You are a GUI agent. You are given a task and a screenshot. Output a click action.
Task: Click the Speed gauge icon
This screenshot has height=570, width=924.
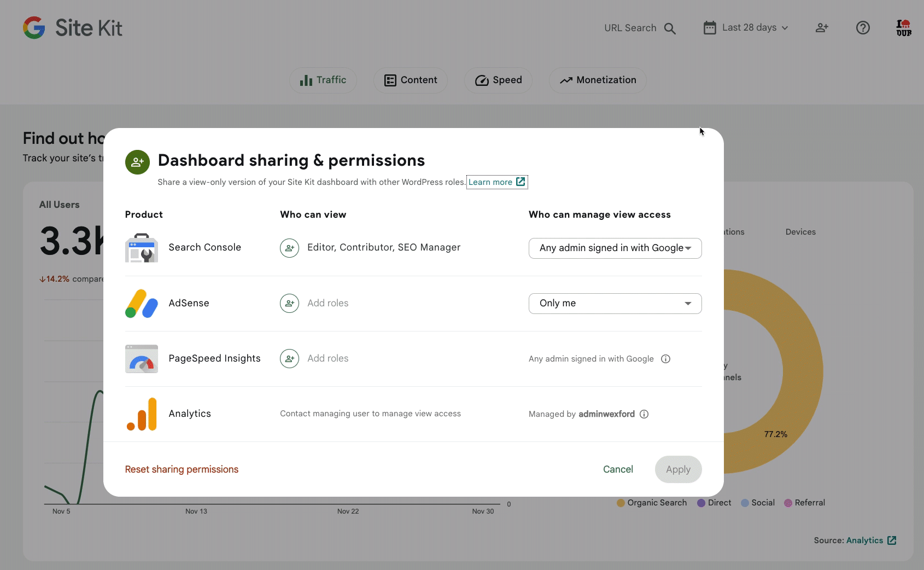(x=482, y=80)
